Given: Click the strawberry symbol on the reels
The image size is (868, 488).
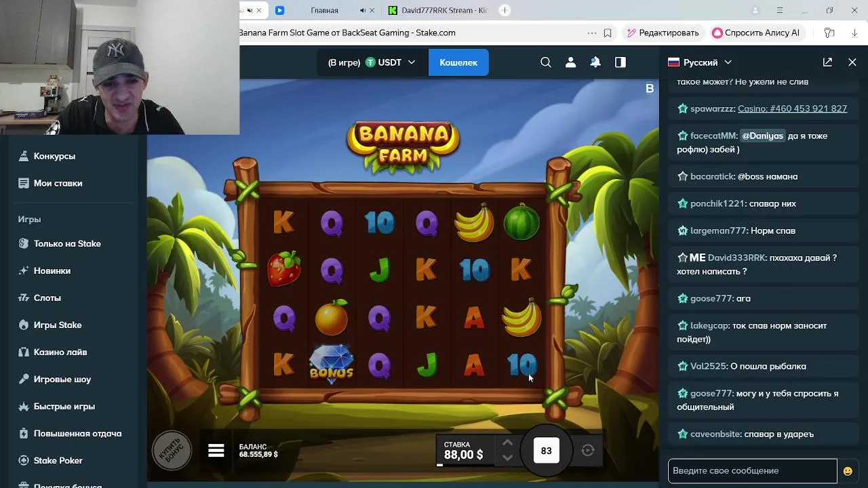Looking at the screenshot, I should pyautogui.click(x=283, y=268).
